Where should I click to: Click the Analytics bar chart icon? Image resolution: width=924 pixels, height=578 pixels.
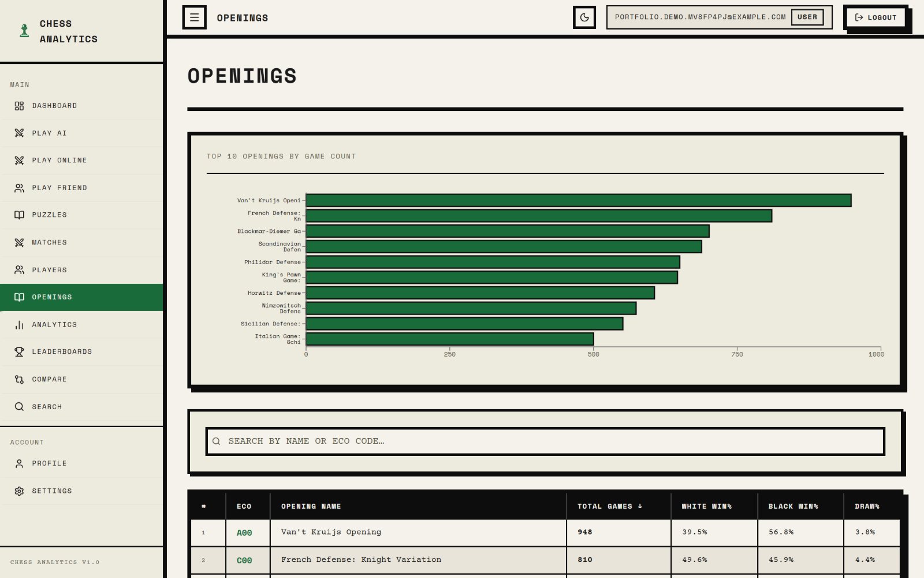pos(19,325)
